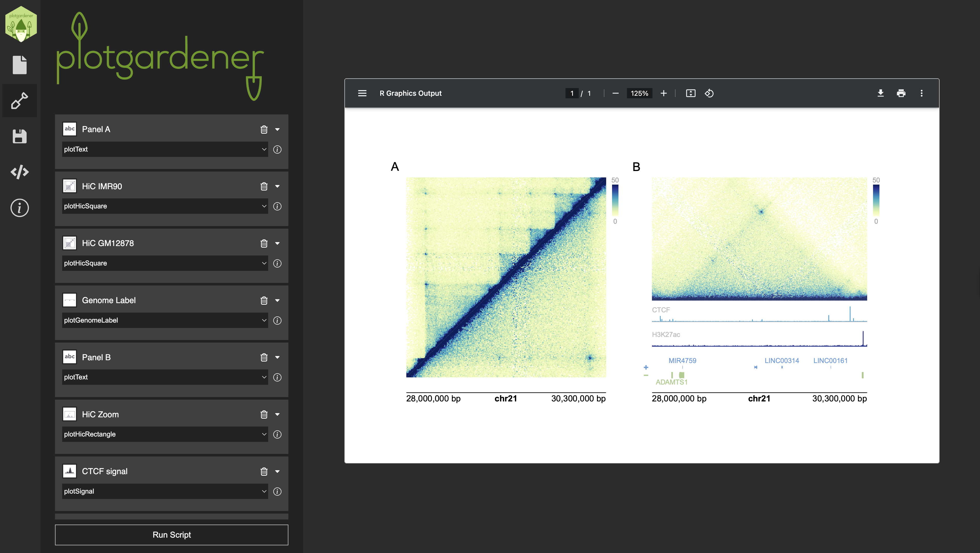Open the plotHicRectangle function dropdown

pos(165,434)
